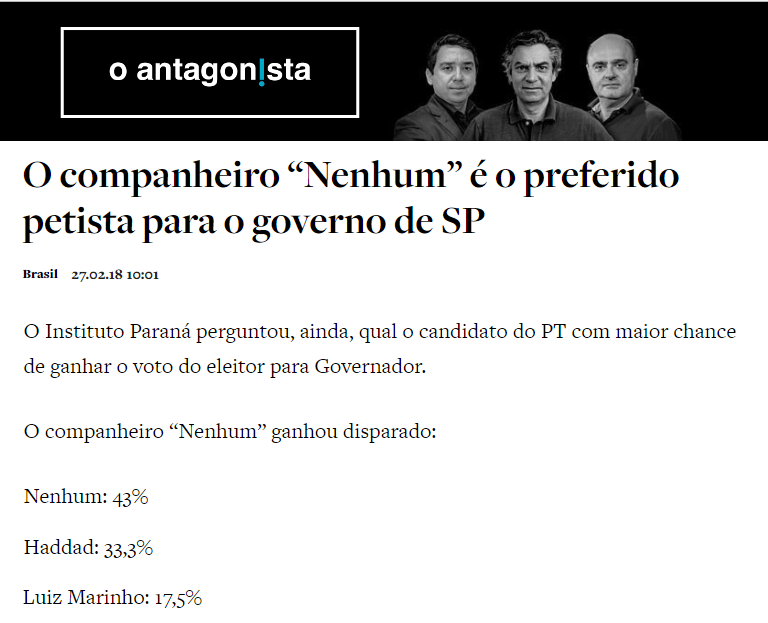Click "SP" at the end of the headline
This screenshot has width=768, height=623.
tap(462, 222)
